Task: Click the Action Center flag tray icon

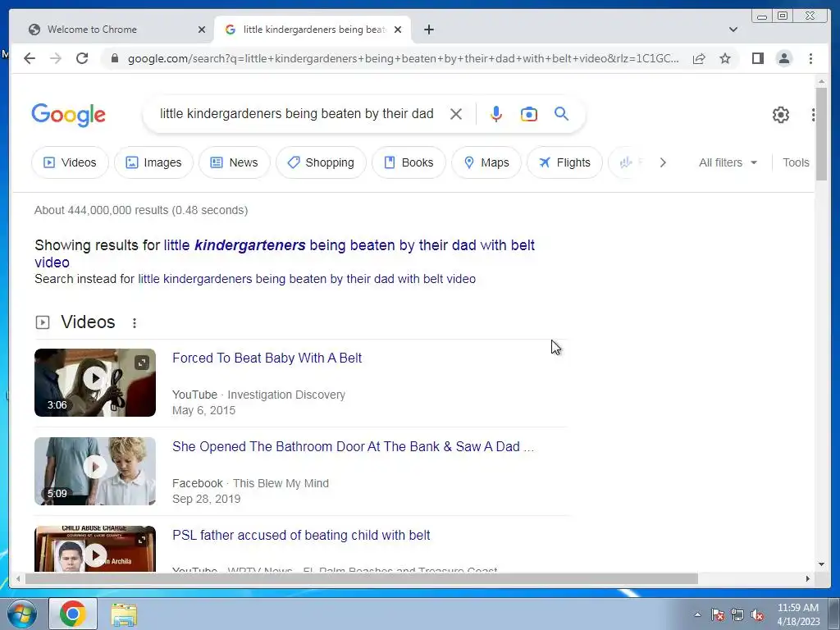Action: (x=718, y=614)
